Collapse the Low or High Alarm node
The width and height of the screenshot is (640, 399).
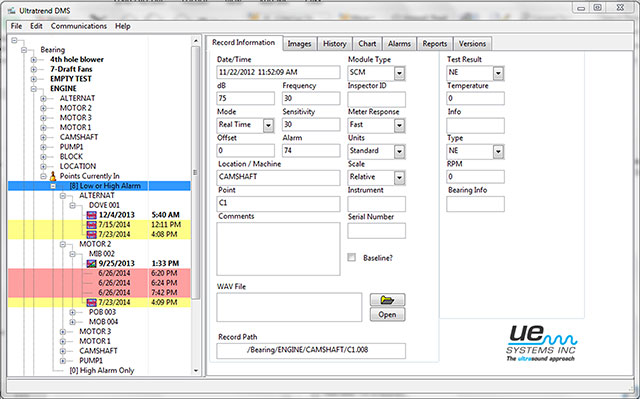[x=53, y=186]
